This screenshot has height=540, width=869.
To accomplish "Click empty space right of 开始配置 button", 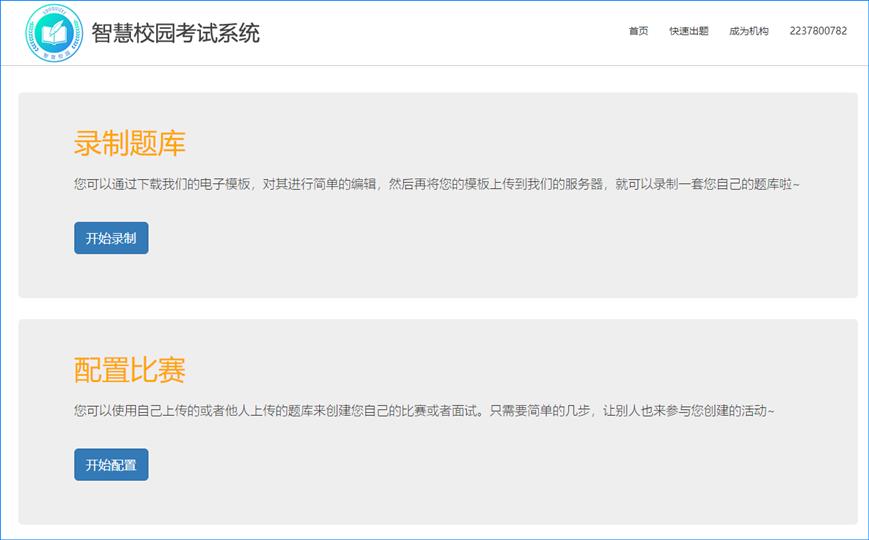I will tap(450, 465).
